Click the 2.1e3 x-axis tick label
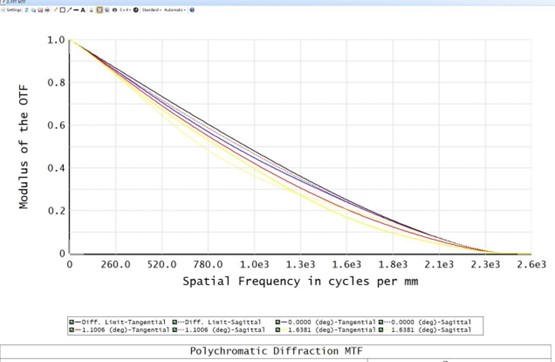Image resolution: width=555 pixels, height=362 pixels. pyautogui.click(x=439, y=264)
